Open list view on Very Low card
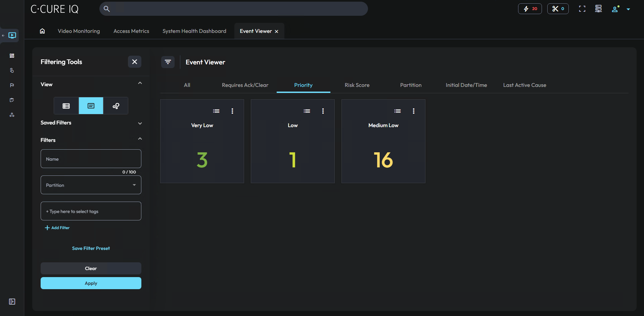The image size is (644, 316). 216,111
